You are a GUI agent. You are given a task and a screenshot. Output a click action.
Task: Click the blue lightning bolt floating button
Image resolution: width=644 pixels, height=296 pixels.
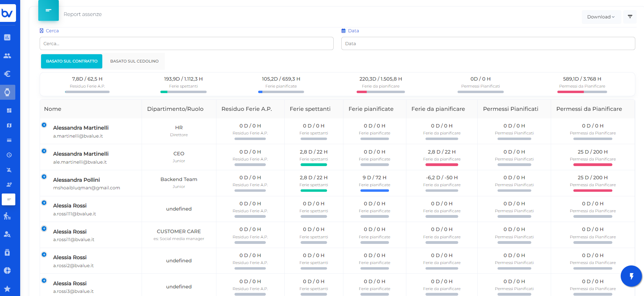631,276
